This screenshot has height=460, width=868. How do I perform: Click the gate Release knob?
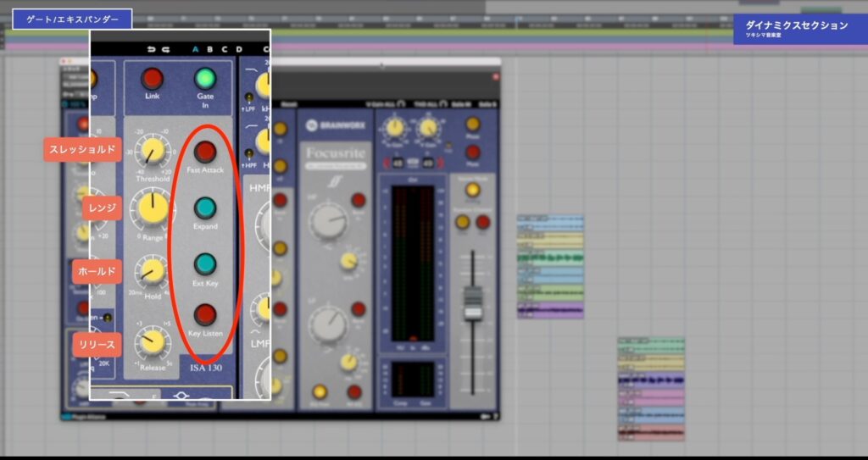coord(152,341)
